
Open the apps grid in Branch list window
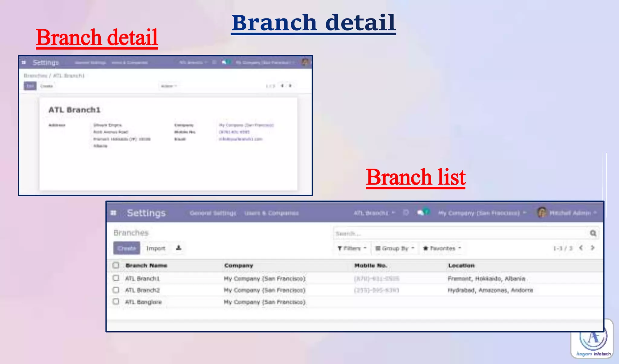click(x=114, y=213)
